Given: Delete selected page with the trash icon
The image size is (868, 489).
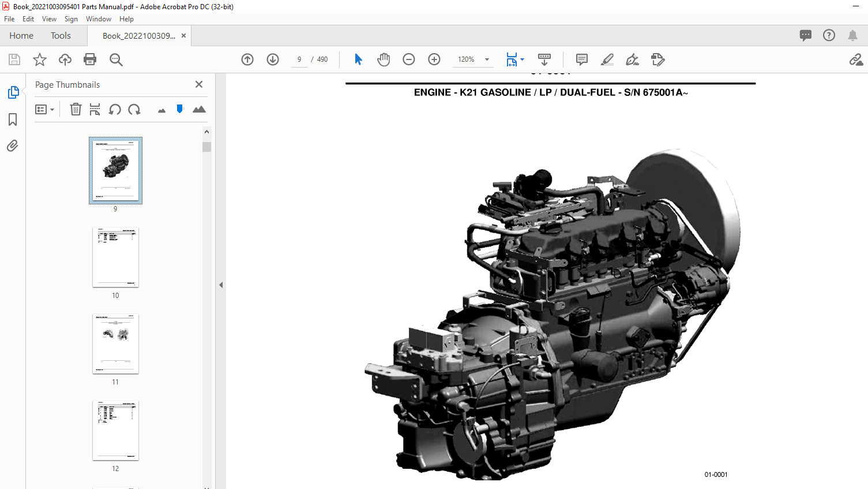Looking at the screenshot, I should (x=76, y=109).
